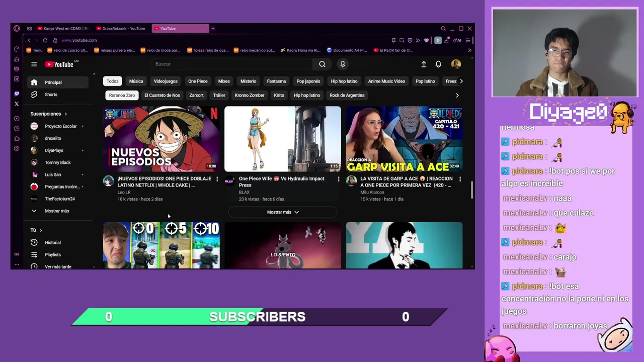Open the YouTube hamburger guide menu

(x=34, y=64)
